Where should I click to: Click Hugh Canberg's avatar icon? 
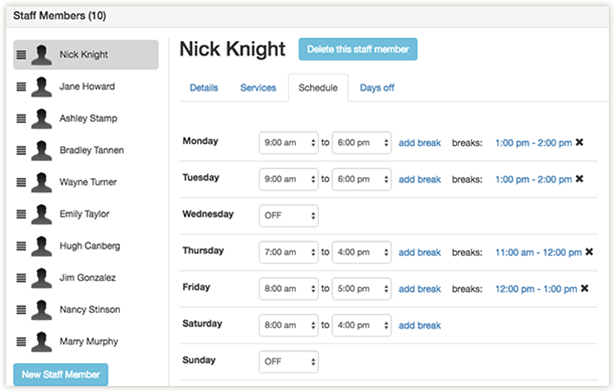[41, 246]
